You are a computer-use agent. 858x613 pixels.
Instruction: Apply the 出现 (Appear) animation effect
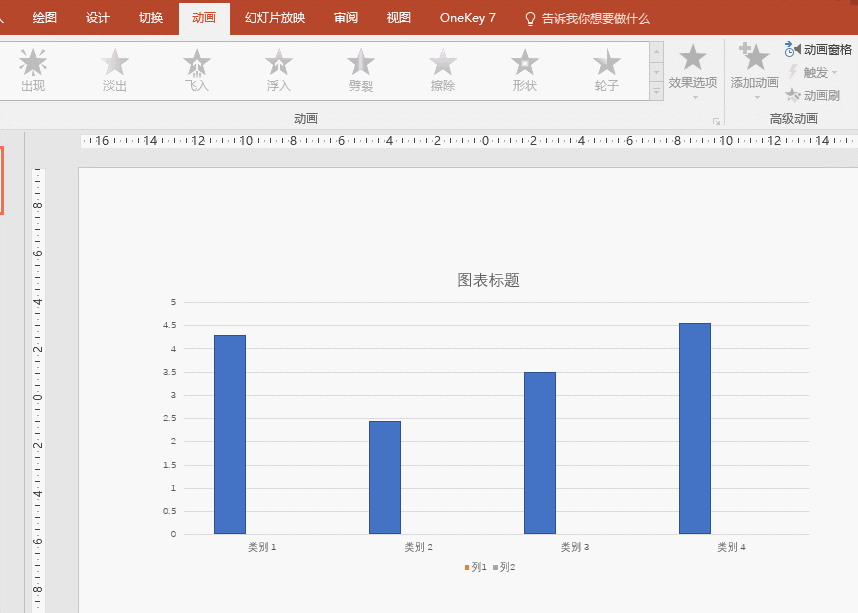[33, 70]
